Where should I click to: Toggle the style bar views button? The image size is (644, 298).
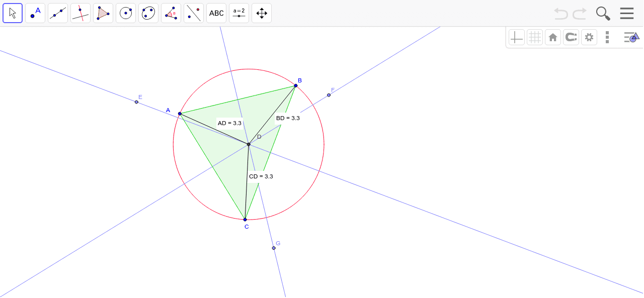[x=631, y=37]
